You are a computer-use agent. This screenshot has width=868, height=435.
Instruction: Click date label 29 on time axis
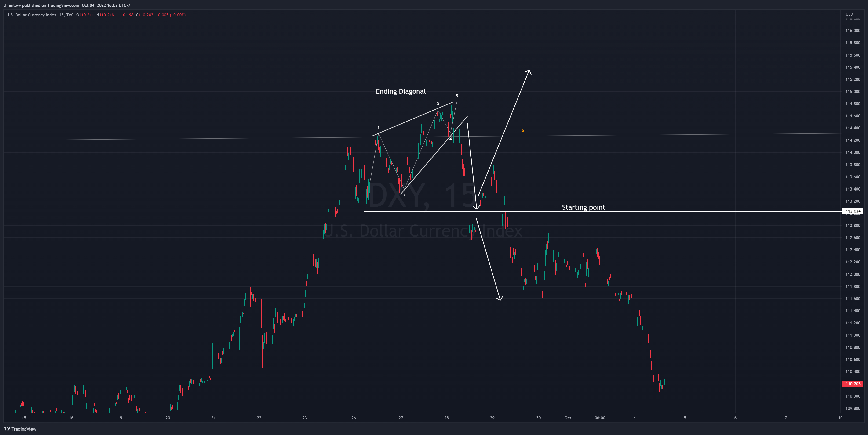click(492, 418)
